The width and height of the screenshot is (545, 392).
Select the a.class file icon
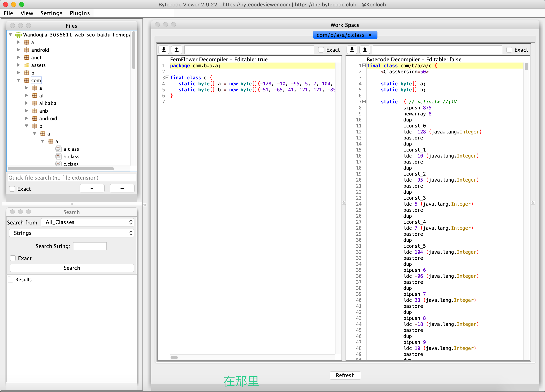58,149
